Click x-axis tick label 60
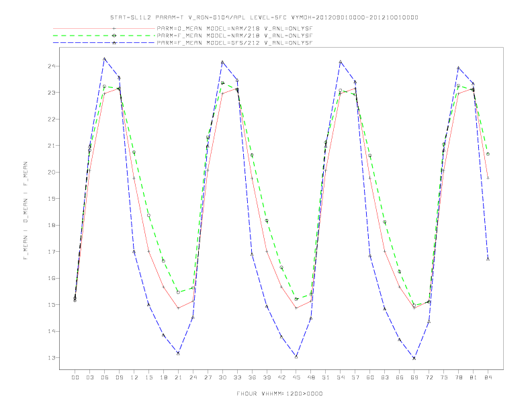Viewport: 532px width, 411px height. click(370, 377)
